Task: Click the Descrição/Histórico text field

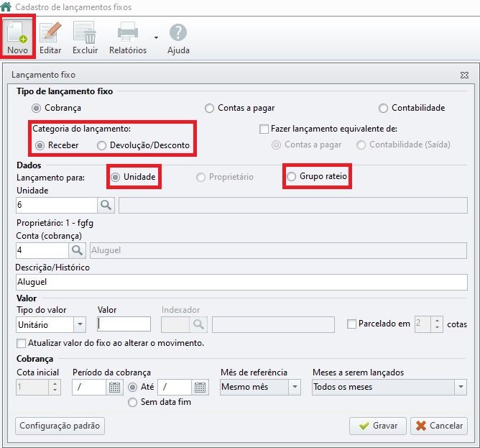Action: [x=241, y=282]
